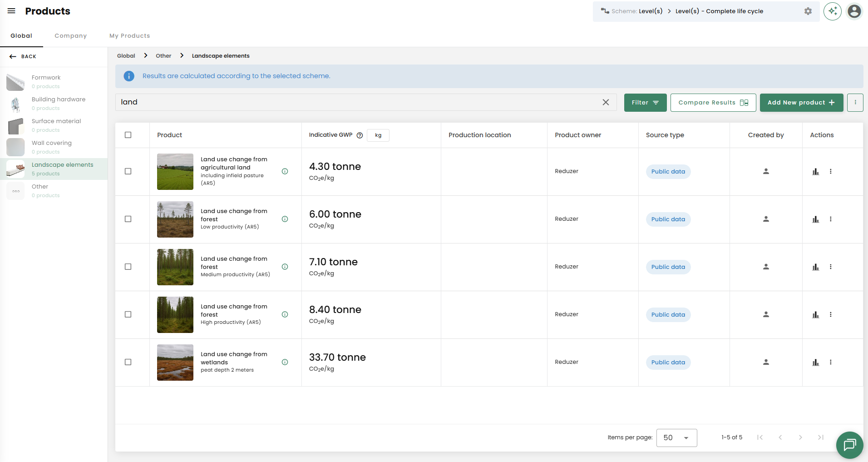Open the hamburger navigation menu
This screenshot has width=868, height=462.
[11, 11]
